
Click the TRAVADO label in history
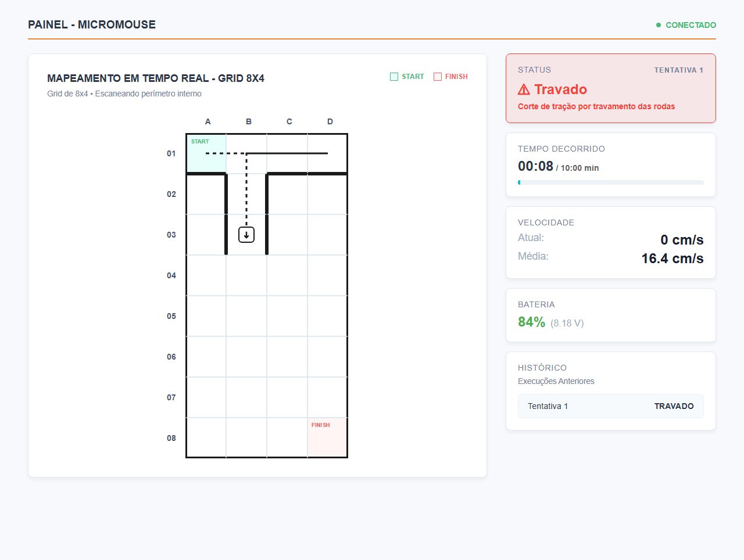coord(674,406)
